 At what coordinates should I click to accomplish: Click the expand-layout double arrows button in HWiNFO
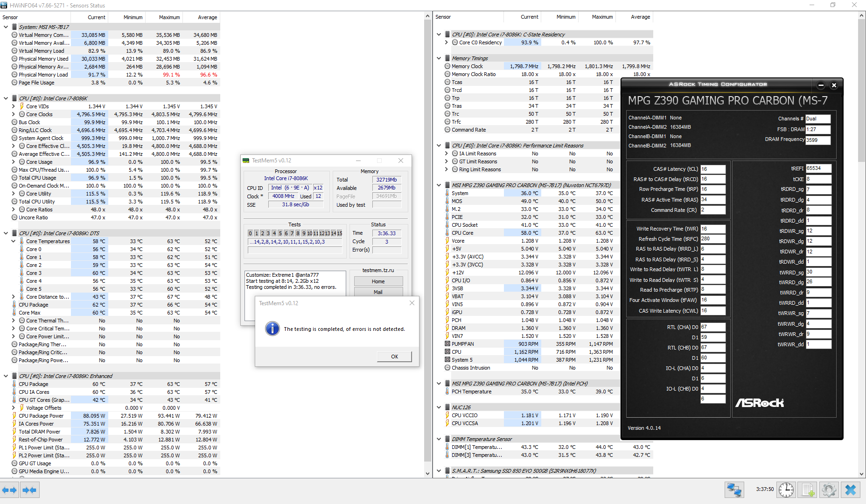click(9, 490)
